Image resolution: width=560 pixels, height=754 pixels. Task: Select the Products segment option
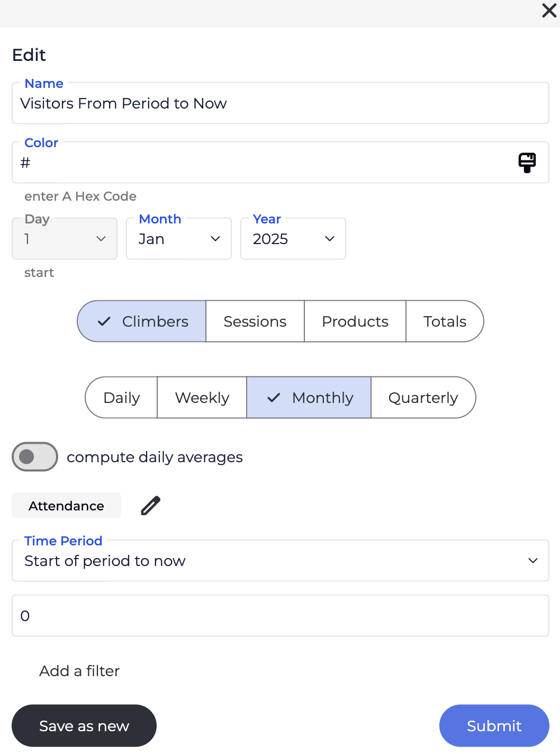click(355, 321)
